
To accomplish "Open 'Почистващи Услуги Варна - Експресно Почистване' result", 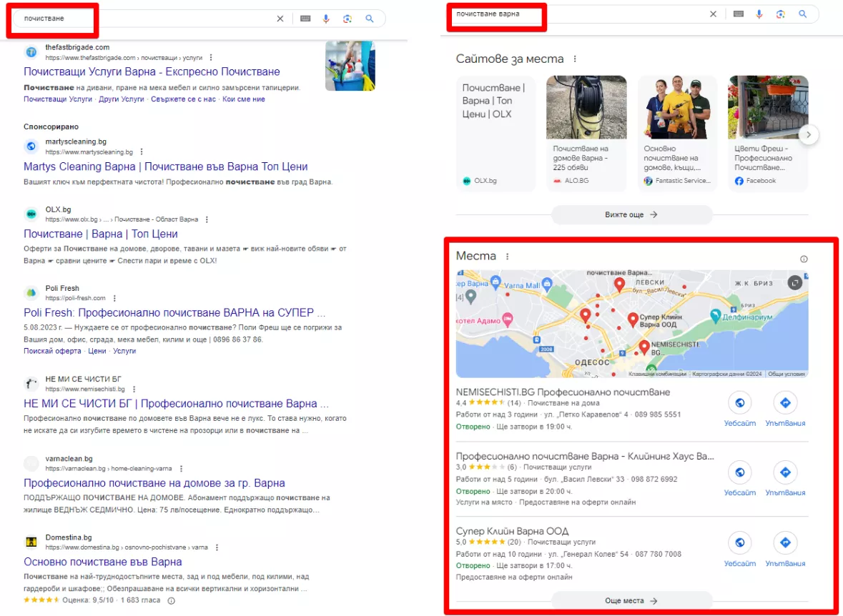I will pyautogui.click(x=152, y=71).
